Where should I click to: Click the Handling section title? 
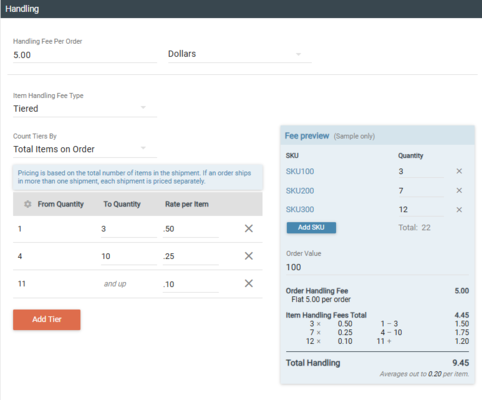[x=22, y=9]
